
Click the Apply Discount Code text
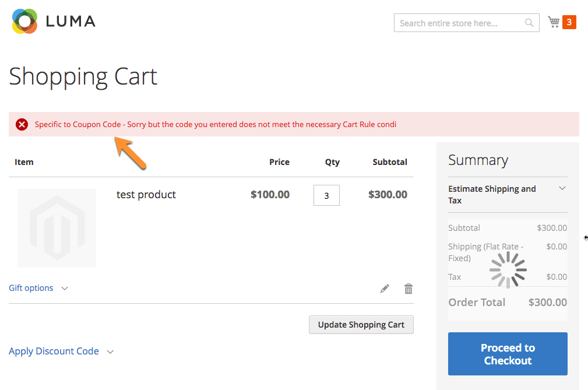pos(54,352)
